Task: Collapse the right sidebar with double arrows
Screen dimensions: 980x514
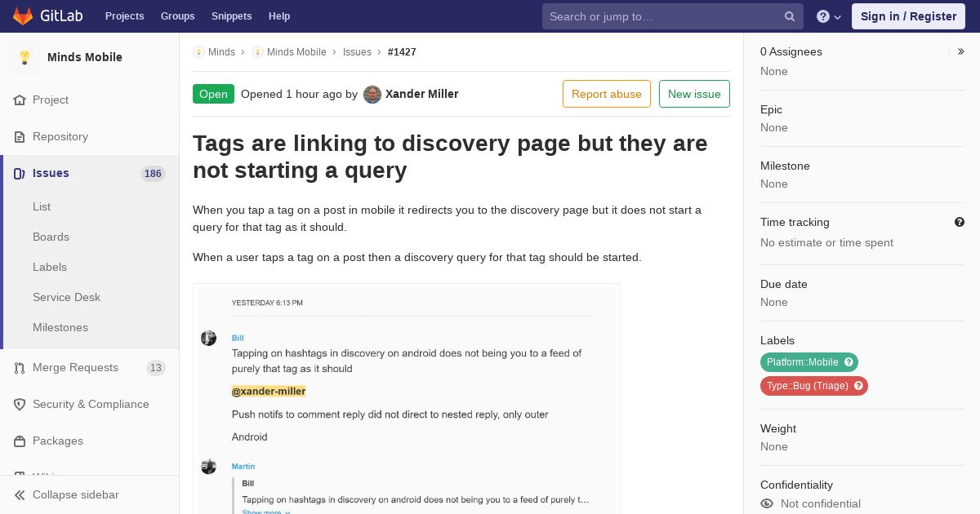Action: click(960, 51)
